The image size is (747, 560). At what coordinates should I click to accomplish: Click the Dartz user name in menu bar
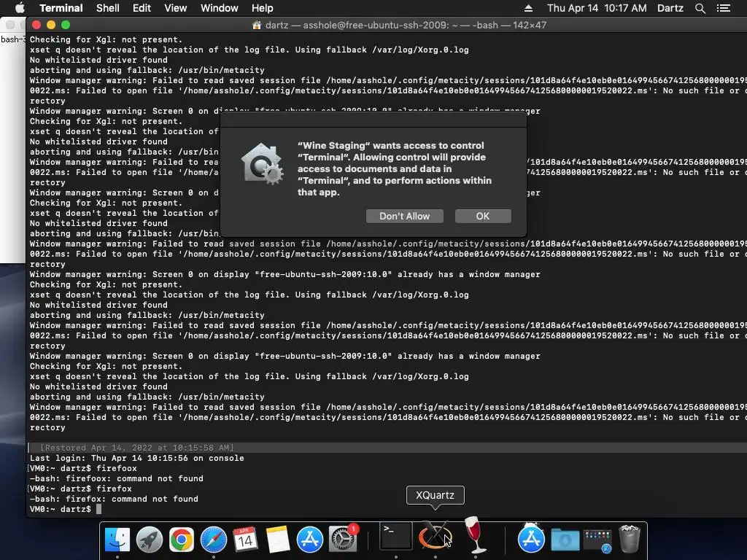[x=670, y=8]
